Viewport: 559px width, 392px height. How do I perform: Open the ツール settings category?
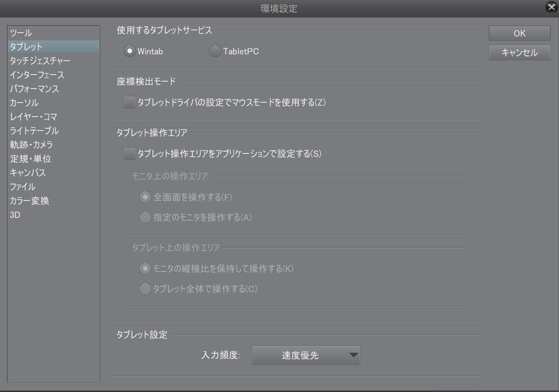(54, 33)
